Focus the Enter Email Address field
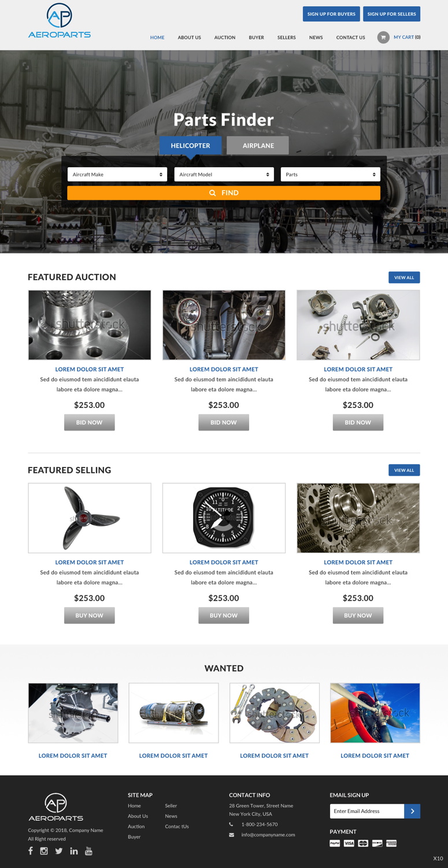The height and width of the screenshot is (868, 448). tap(367, 811)
